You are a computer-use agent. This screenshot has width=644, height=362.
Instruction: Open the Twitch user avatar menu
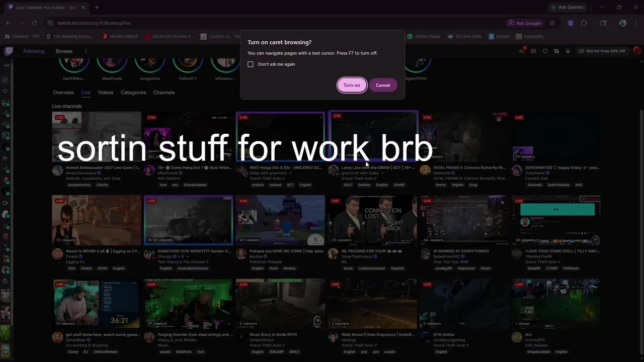637,51
